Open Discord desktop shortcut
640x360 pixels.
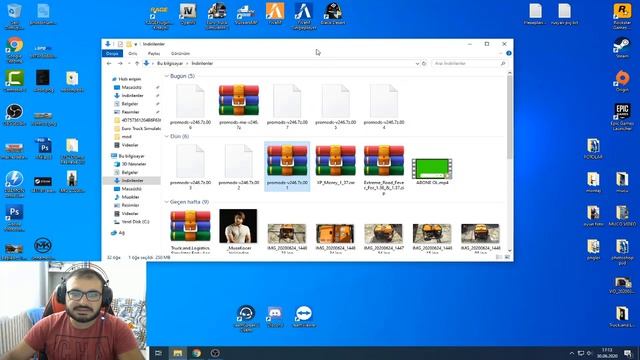[275, 317]
